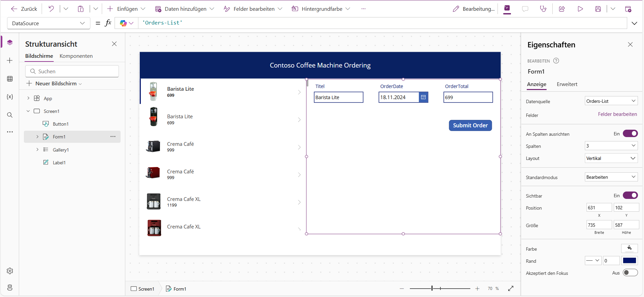Open the Spalten dropdown

(x=611, y=145)
